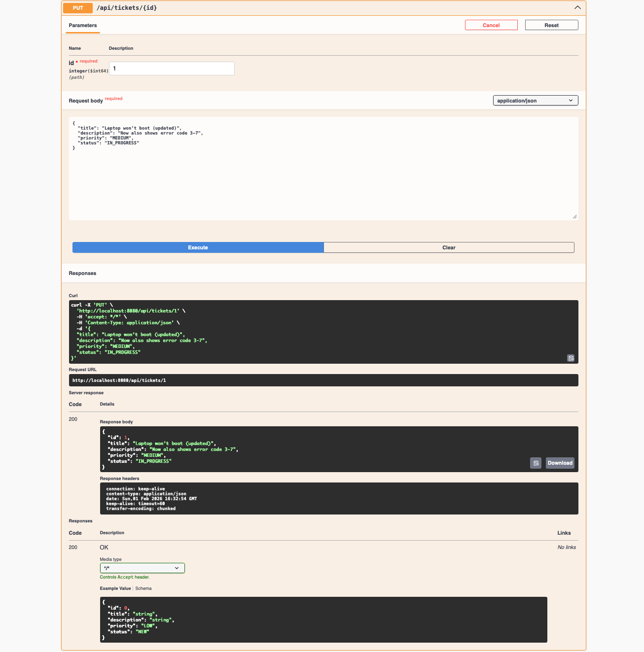Download the response body
Viewport: 644px width, 652px height.
pos(560,463)
